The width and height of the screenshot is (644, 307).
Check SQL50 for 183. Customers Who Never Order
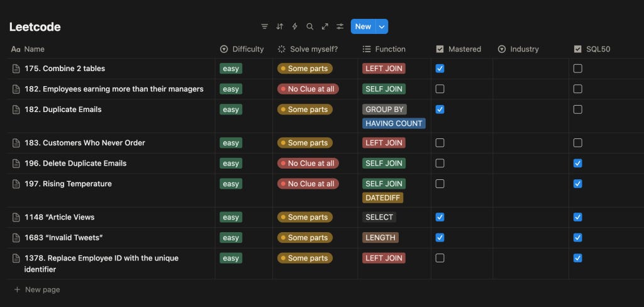[578, 143]
